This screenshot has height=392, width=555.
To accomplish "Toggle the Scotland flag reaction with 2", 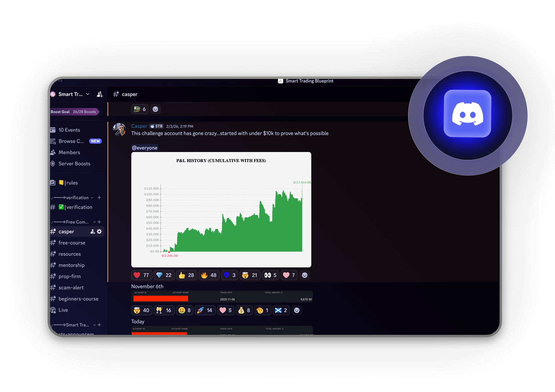I will (x=281, y=310).
